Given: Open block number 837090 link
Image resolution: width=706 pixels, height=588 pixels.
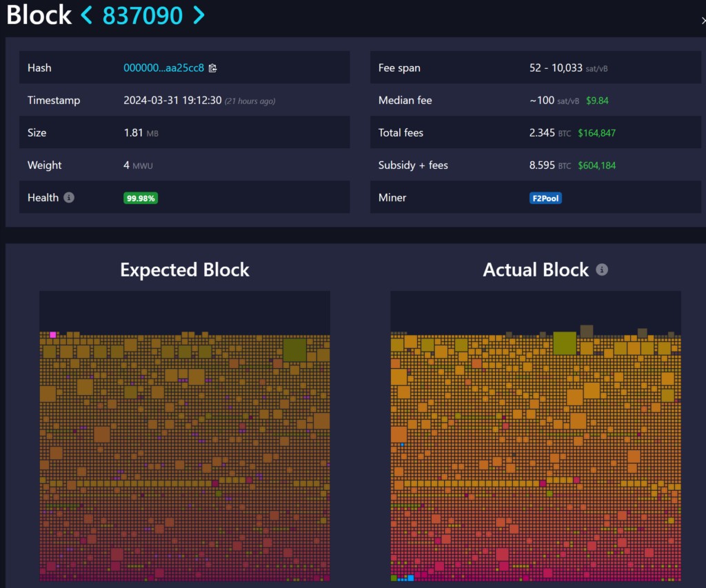Looking at the screenshot, I should pos(142,15).
